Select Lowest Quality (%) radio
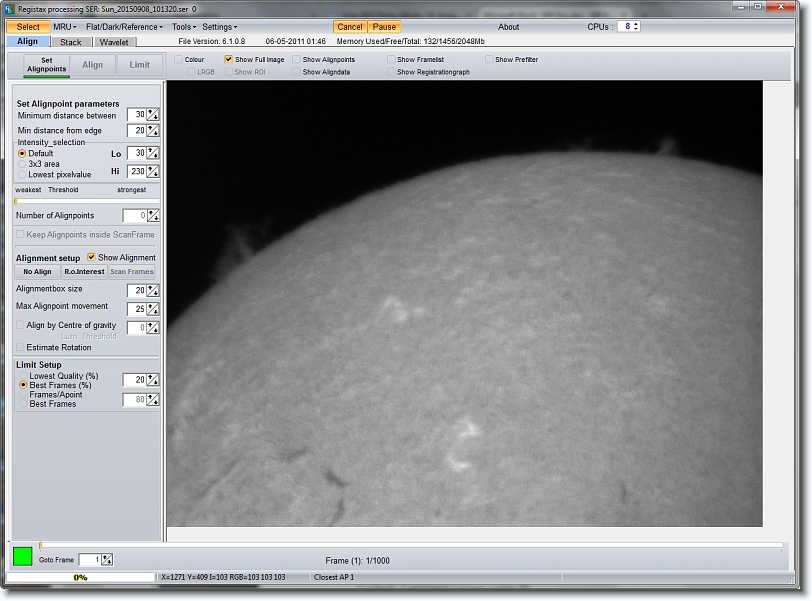This screenshot has width=812, height=601. coord(23,376)
